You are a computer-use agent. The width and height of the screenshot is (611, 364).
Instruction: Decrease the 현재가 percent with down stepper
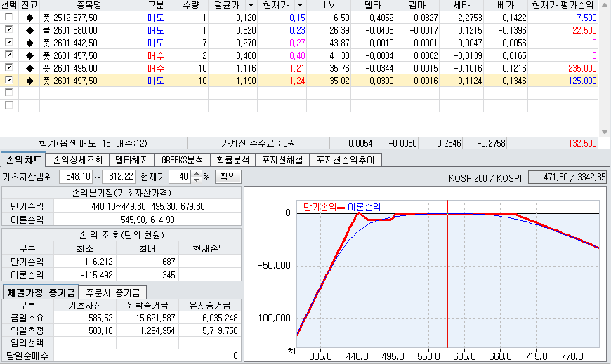tap(197, 180)
